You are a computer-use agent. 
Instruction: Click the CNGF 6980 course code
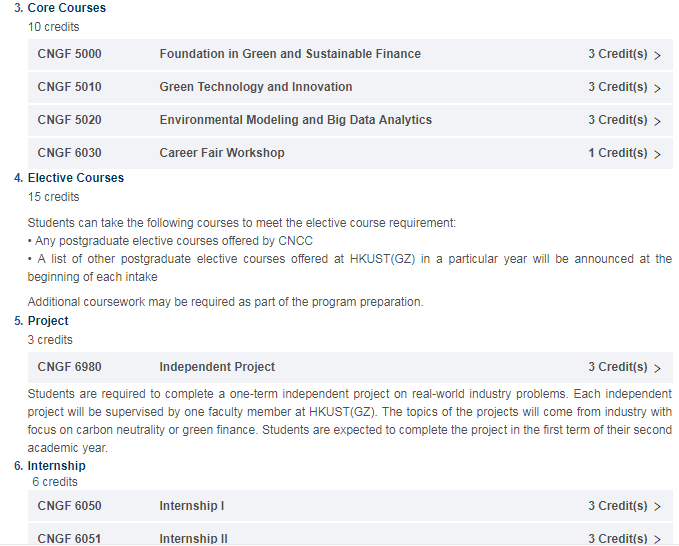click(x=69, y=367)
